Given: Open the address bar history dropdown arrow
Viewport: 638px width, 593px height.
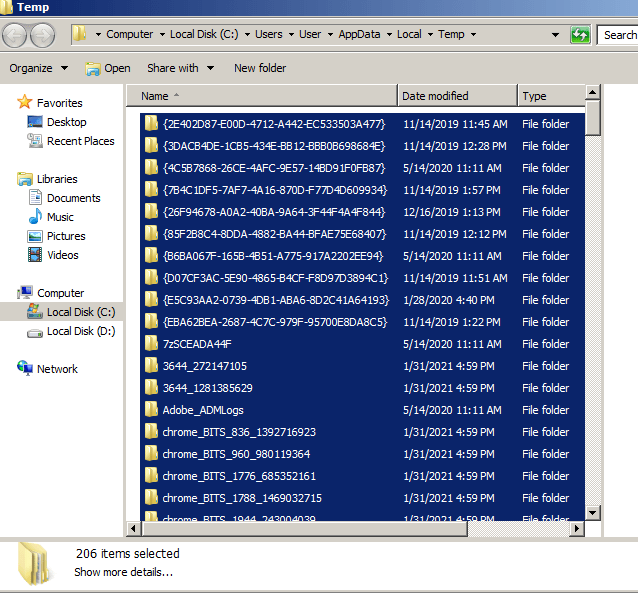Looking at the screenshot, I should coord(556,35).
